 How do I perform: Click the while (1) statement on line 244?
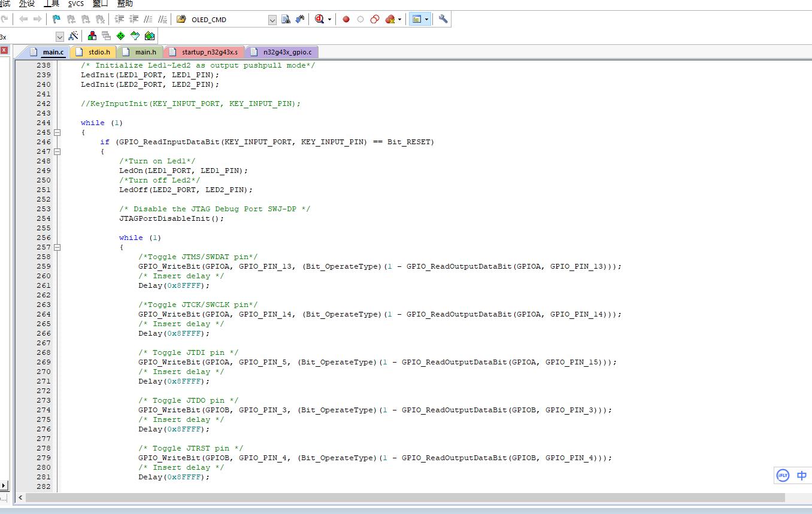pos(102,123)
